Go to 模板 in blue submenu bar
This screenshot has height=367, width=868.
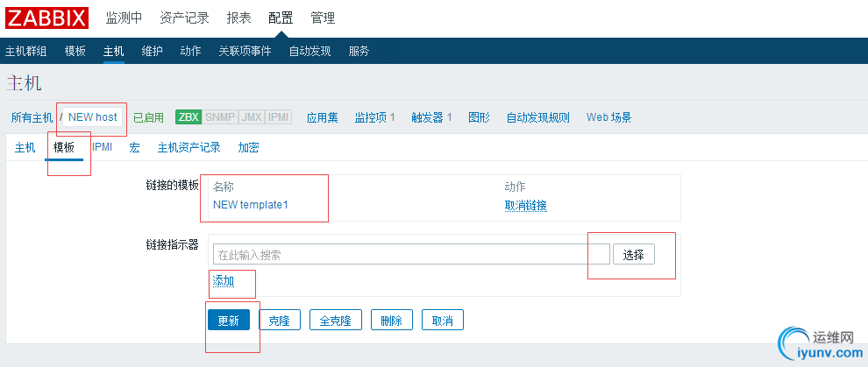(75, 52)
